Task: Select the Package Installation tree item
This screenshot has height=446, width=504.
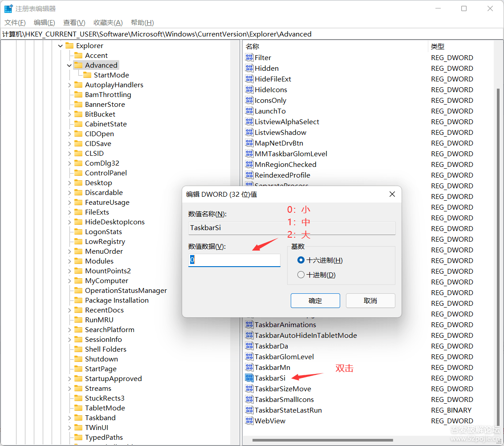Action: 117,300
